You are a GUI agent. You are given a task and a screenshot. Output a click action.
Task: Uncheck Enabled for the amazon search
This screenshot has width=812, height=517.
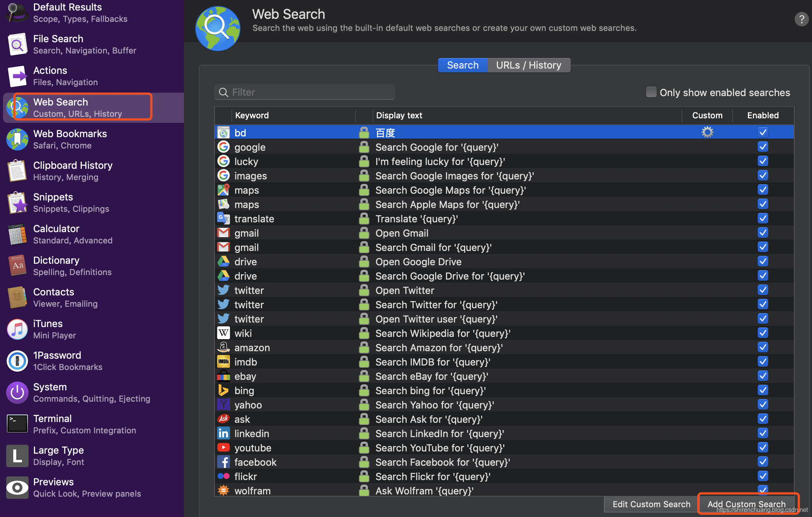click(x=763, y=347)
